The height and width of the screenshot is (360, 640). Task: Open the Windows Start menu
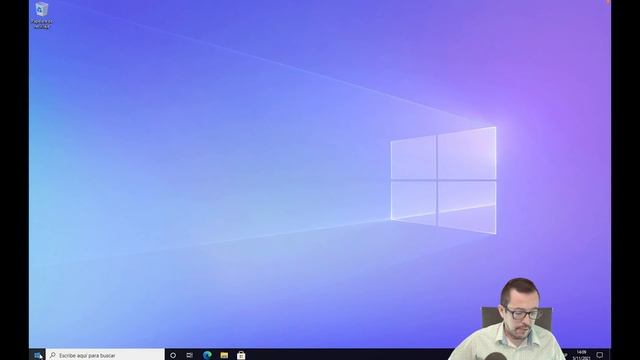(x=37, y=355)
